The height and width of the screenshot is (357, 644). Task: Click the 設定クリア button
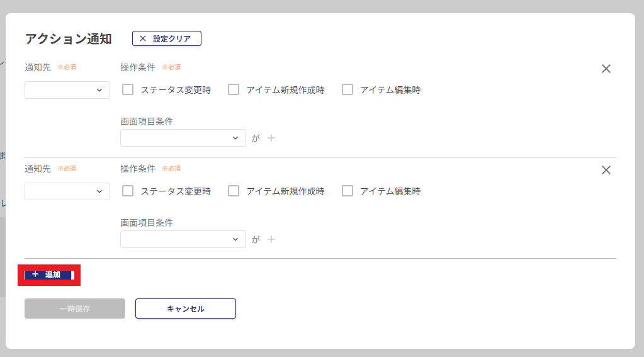click(166, 38)
